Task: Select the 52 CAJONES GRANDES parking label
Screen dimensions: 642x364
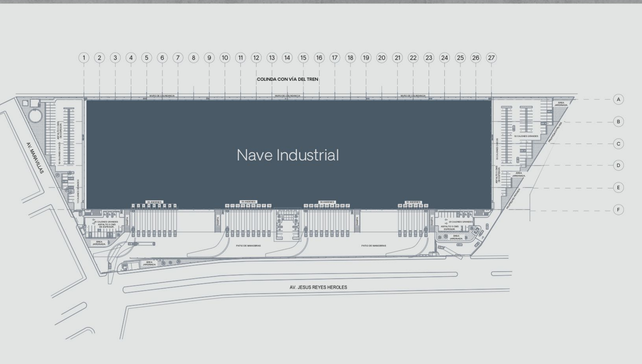Action: click(526, 136)
